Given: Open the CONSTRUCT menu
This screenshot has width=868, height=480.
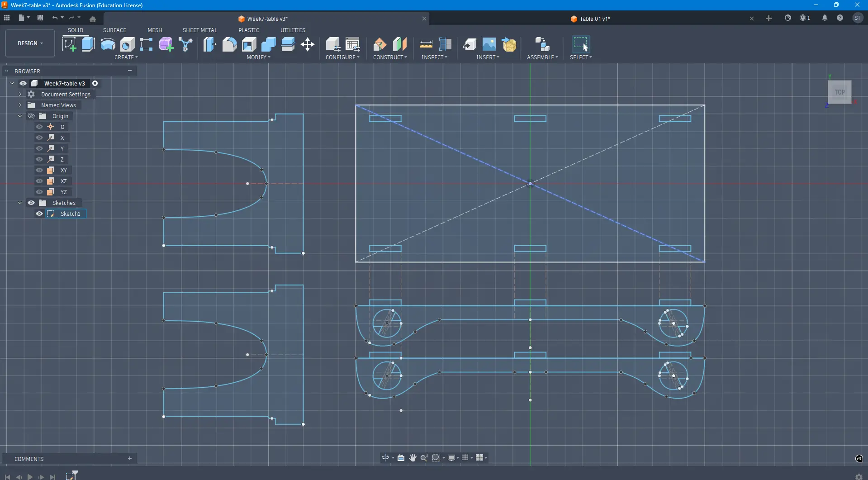Looking at the screenshot, I should (x=389, y=57).
